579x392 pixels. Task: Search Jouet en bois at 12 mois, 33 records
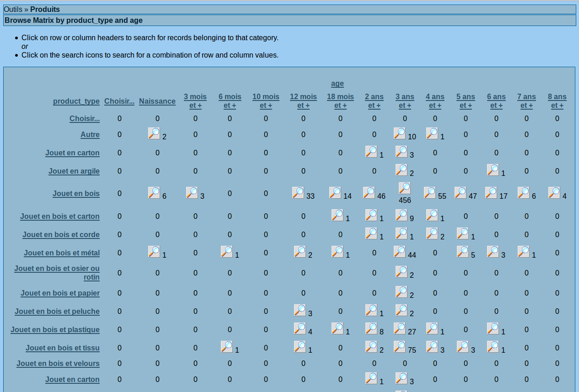tap(298, 193)
